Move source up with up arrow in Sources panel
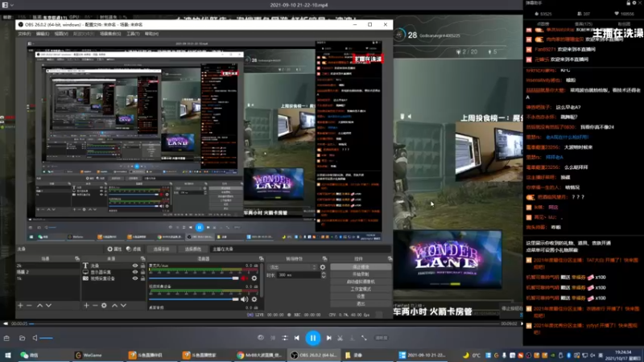This screenshot has width=644, height=362. pos(114,306)
